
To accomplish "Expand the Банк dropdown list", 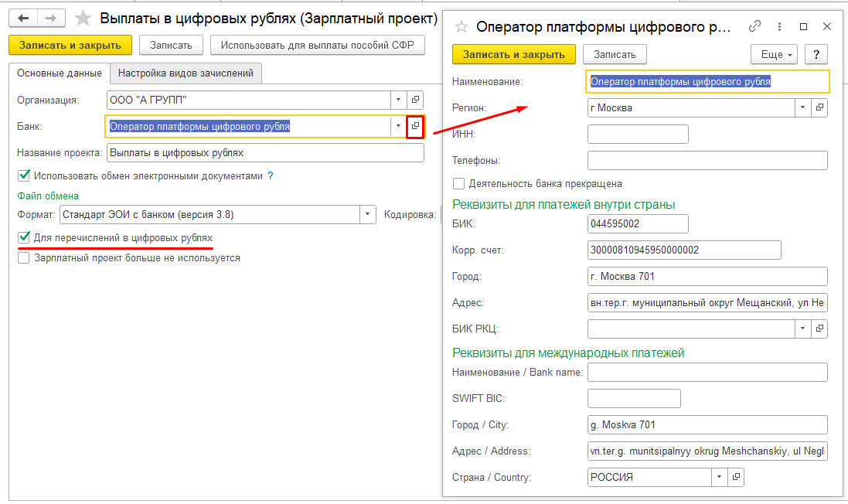I will click(x=399, y=126).
